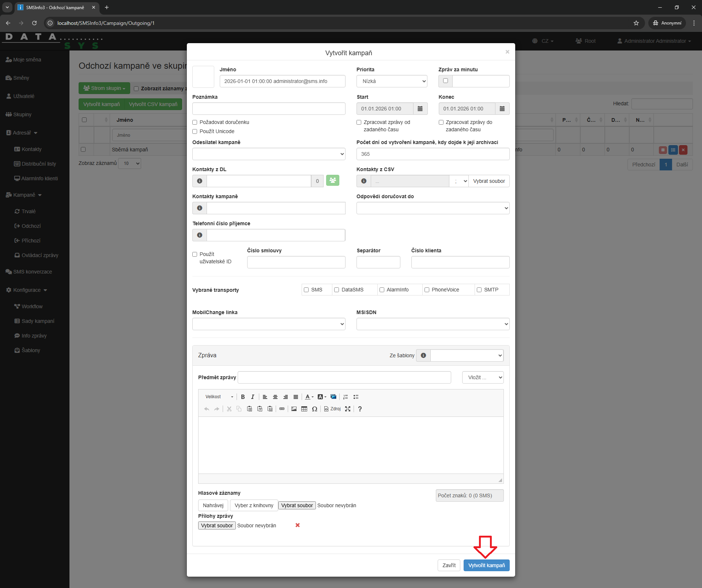Insert a table into the message
Screen dimensions: 702x588
(x=304, y=409)
